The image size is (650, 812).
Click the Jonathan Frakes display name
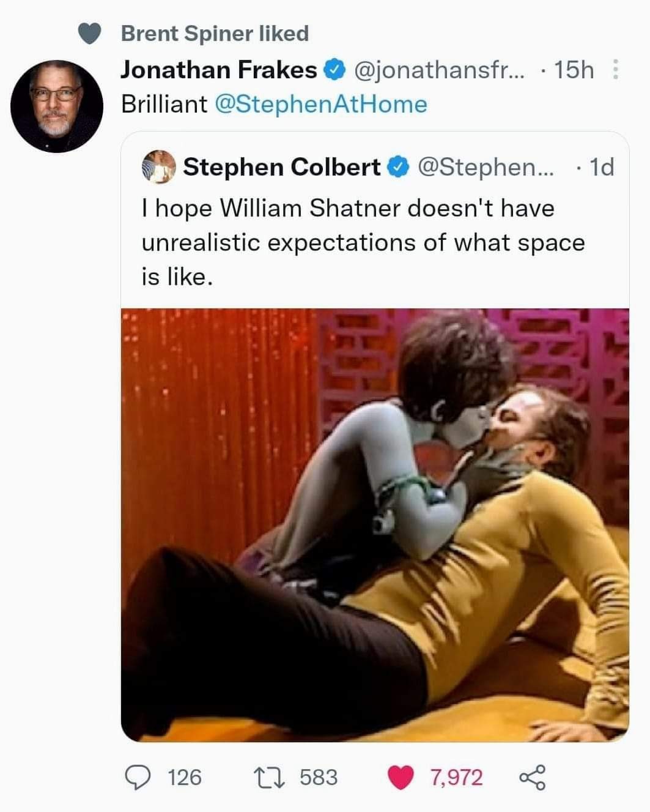point(218,70)
